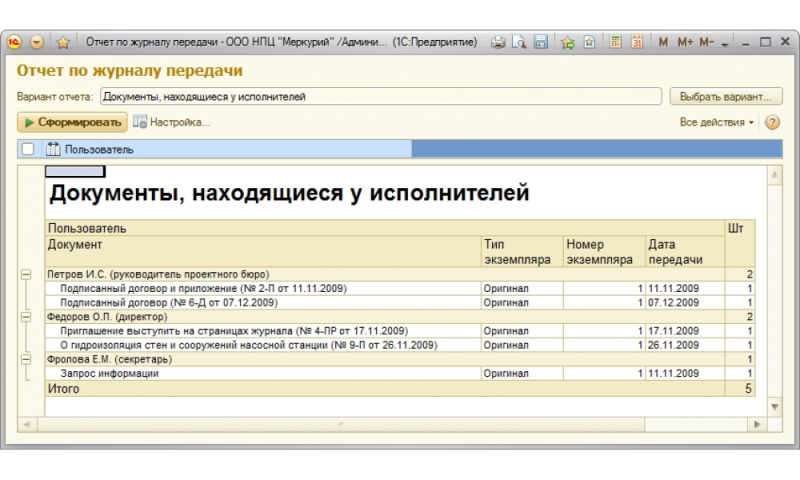Click the Вариант отчета text field

380,97
